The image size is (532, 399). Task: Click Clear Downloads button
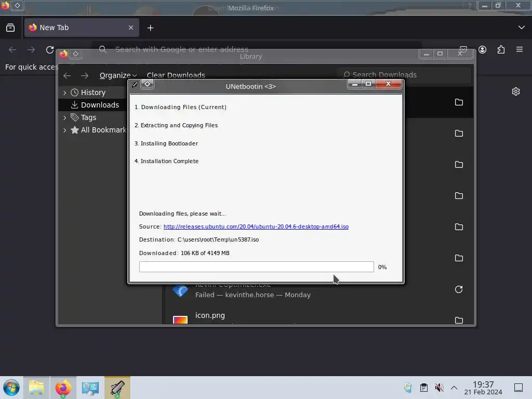pos(176,75)
